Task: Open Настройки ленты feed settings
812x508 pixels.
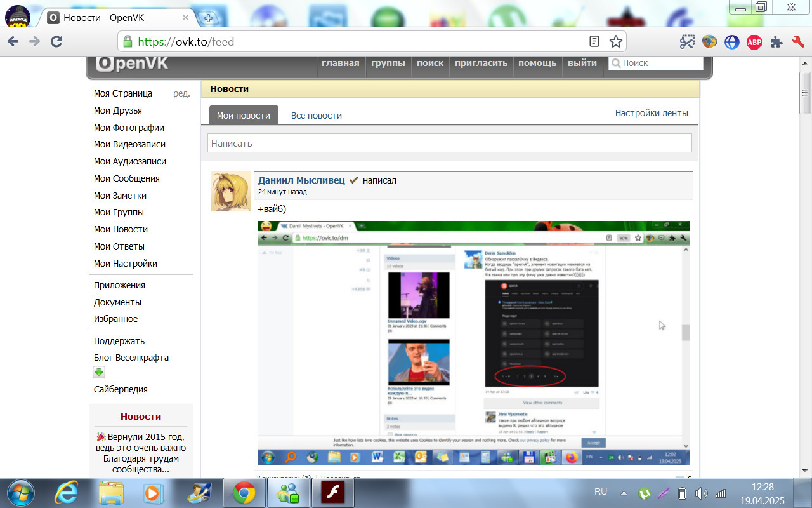Action: [652, 113]
